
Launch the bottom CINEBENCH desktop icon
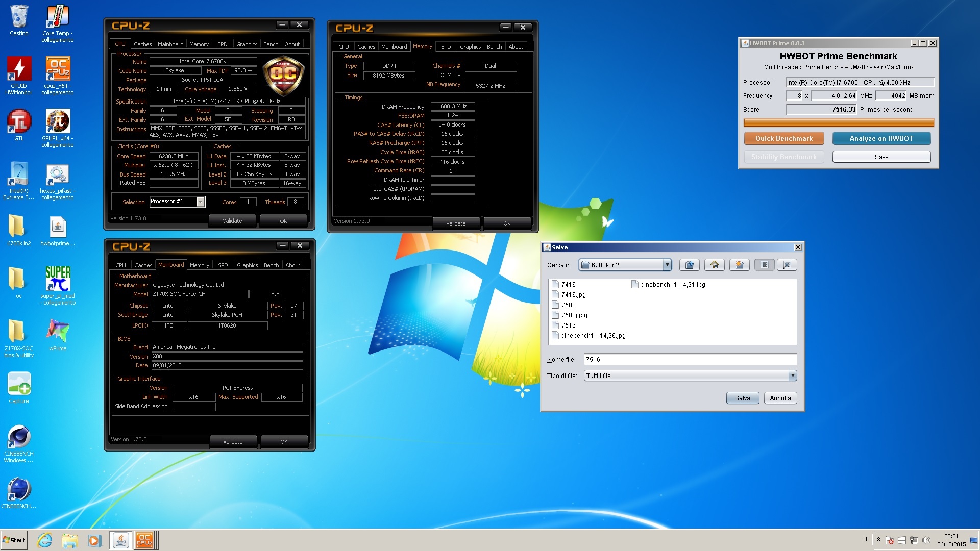[19, 493]
